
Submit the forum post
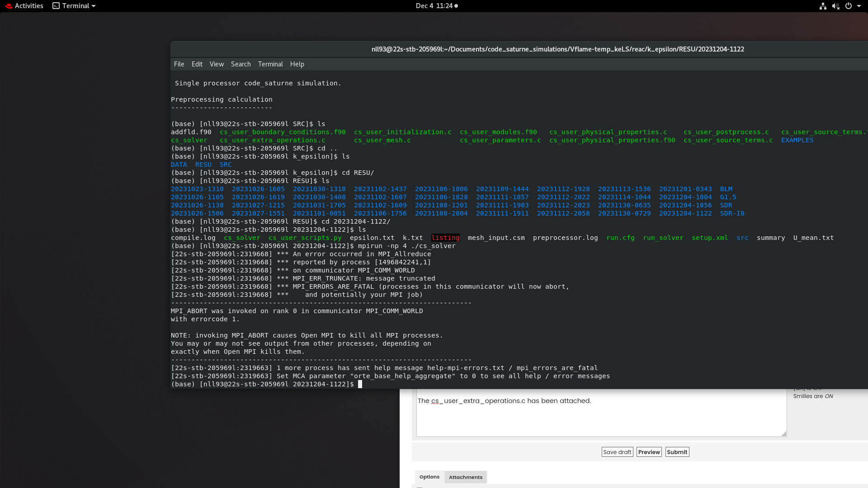click(677, 452)
